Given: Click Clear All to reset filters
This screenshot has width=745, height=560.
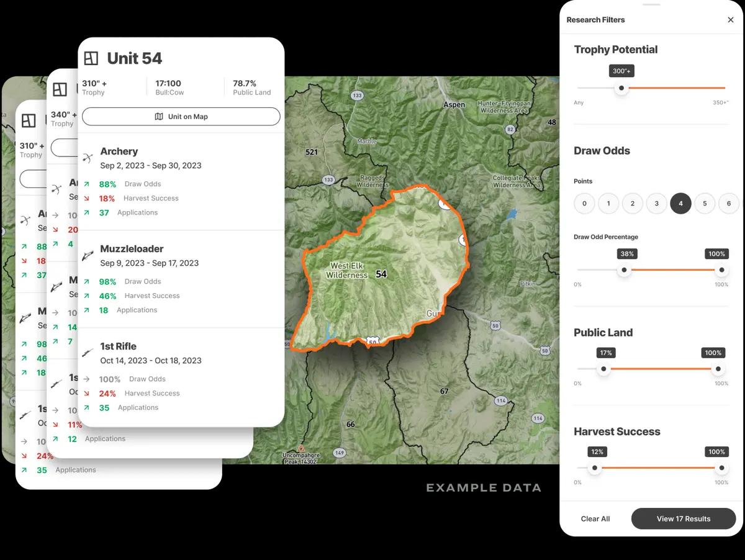Looking at the screenshot, I should tap(595, 518).
